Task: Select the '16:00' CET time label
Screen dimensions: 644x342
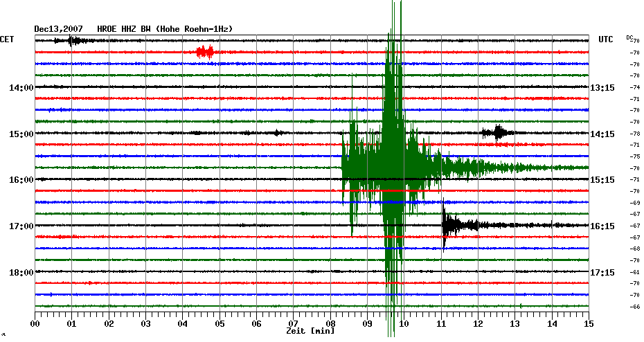Action: click(21, 180)
